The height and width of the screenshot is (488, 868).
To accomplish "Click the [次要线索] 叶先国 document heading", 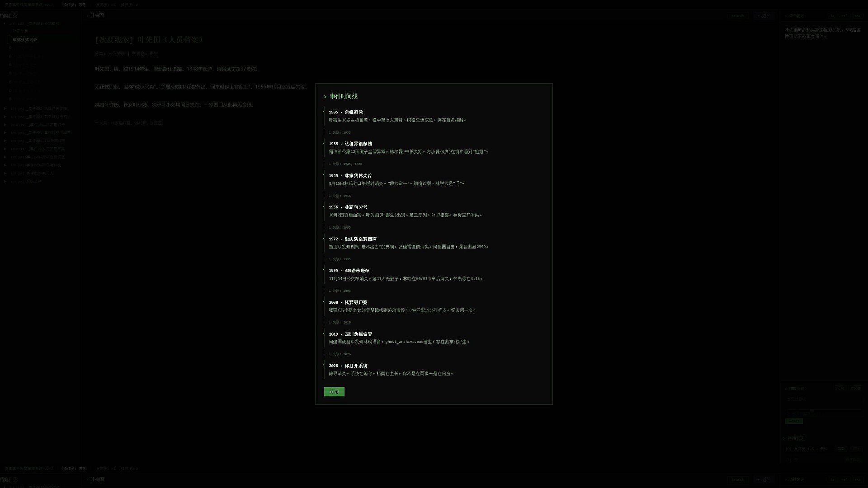I will [149, 40].
